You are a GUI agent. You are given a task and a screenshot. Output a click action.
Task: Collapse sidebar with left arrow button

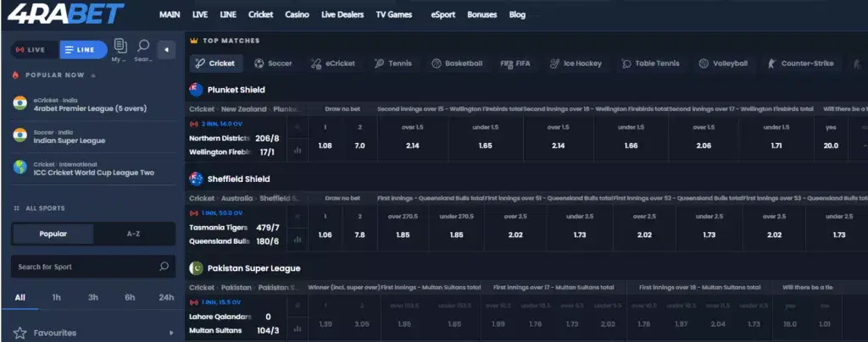coord(166,50)
